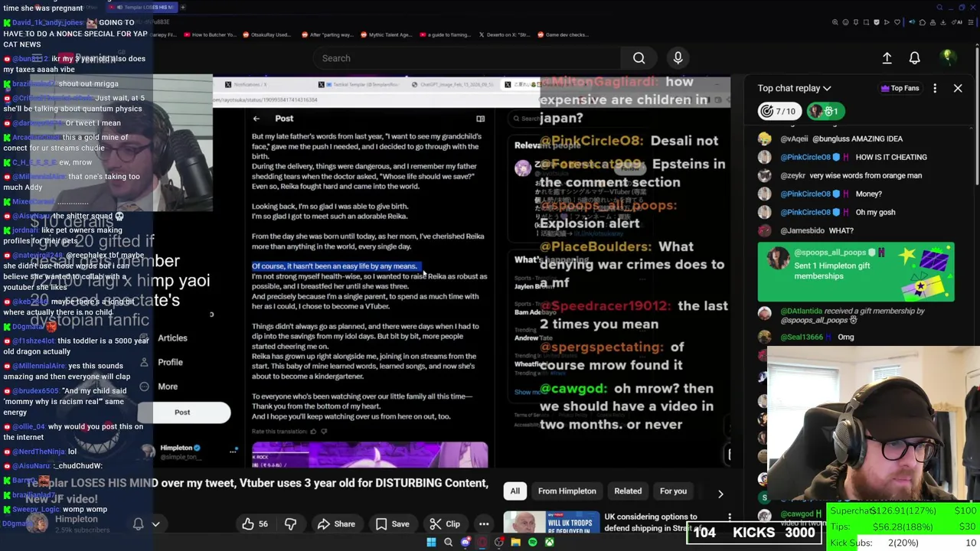This screenshot has width=980, height=551.
Task: Close the chat replay panel
Action: point(958,88)
